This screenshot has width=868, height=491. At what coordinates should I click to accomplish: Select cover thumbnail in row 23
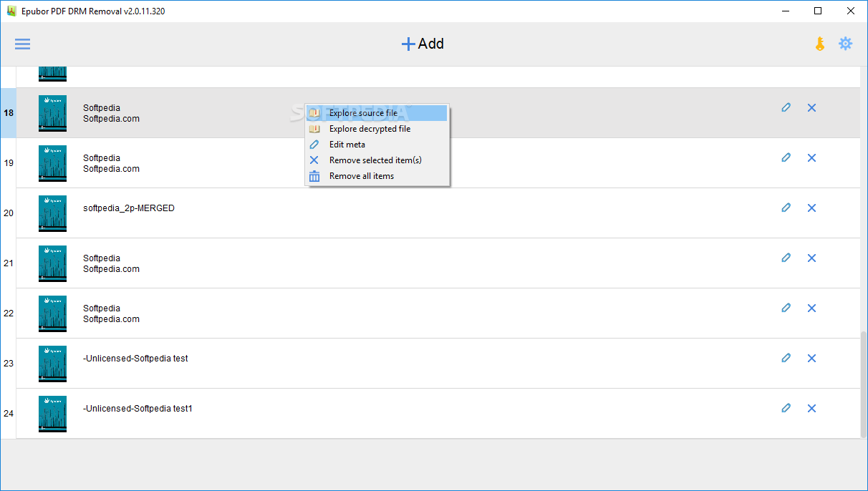point(52,364)
